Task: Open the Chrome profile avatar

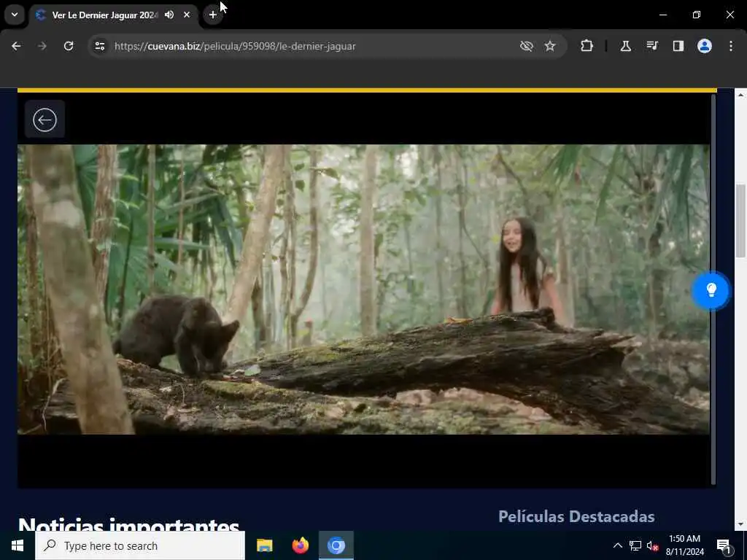Action: [705, 46]
